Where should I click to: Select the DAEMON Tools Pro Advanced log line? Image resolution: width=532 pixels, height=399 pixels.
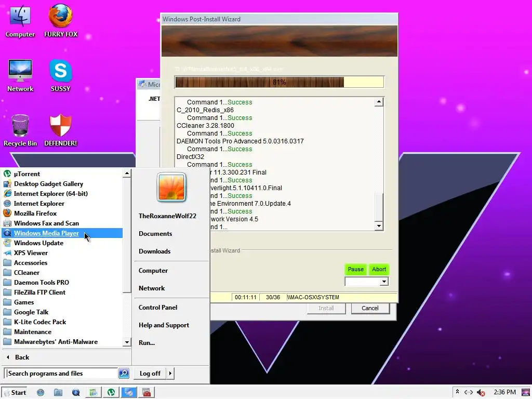240,141
